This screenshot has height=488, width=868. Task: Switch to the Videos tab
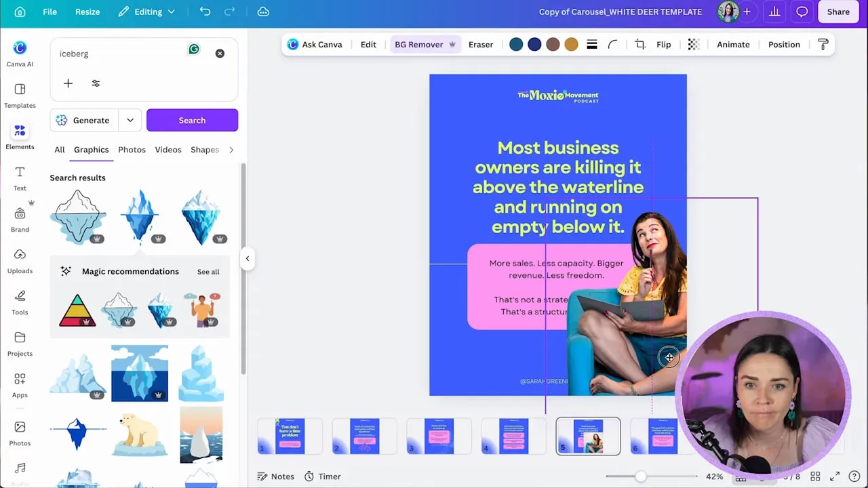168,150
